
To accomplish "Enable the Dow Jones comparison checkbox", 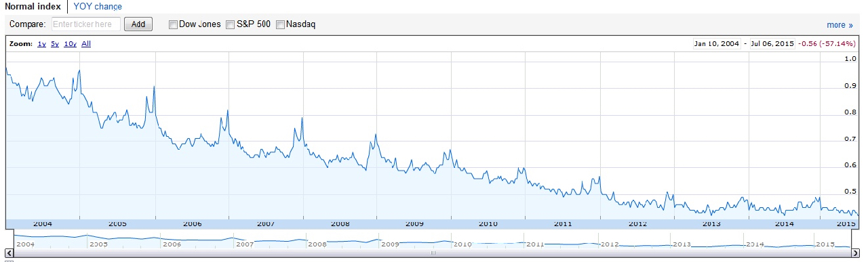I will coord(172,24).
